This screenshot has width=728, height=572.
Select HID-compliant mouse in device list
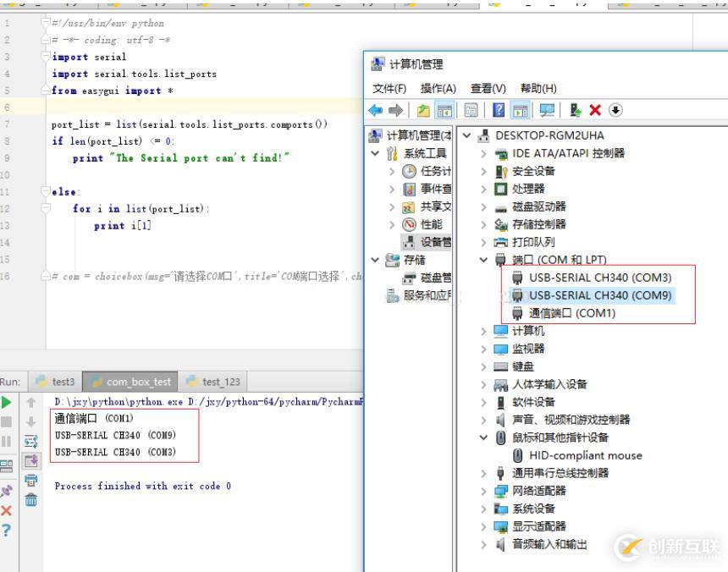click(x=582, y=455)
